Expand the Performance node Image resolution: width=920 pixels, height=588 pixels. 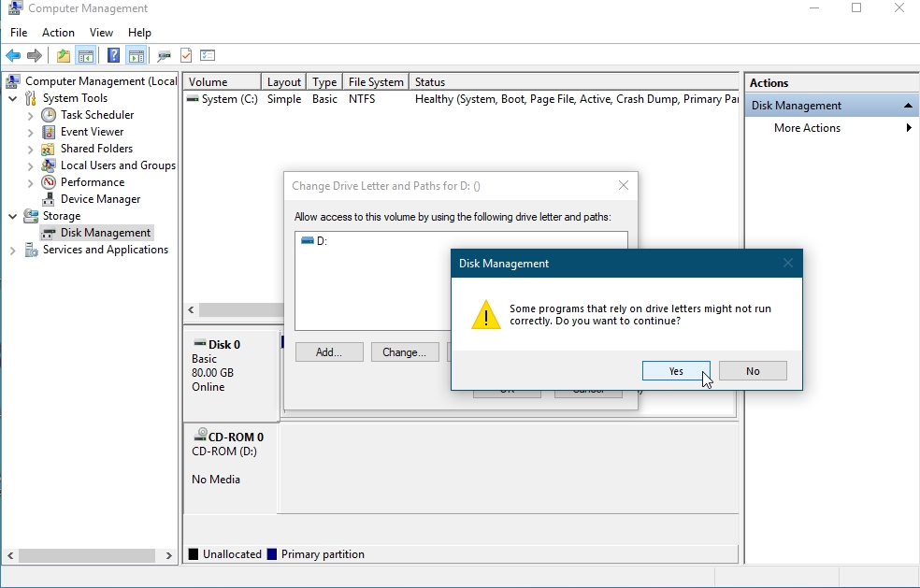(x=31, y=183)
